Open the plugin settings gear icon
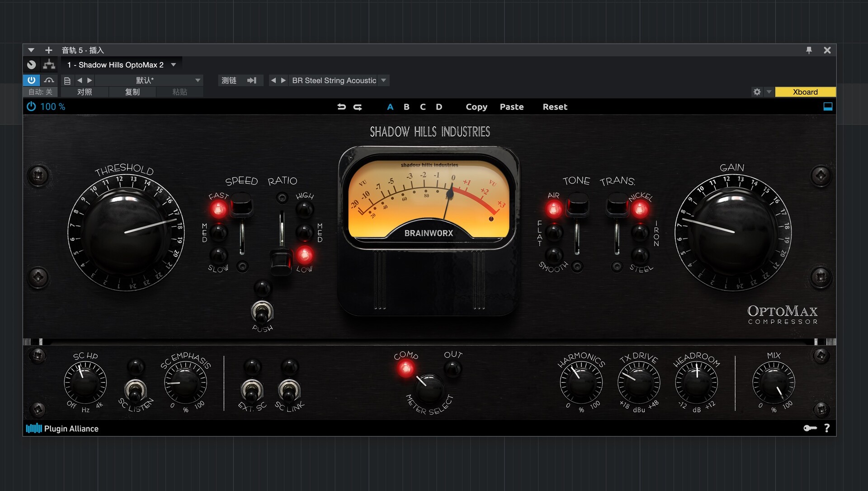Viewport: 868px width, 491px height. [x=757, y=92]
